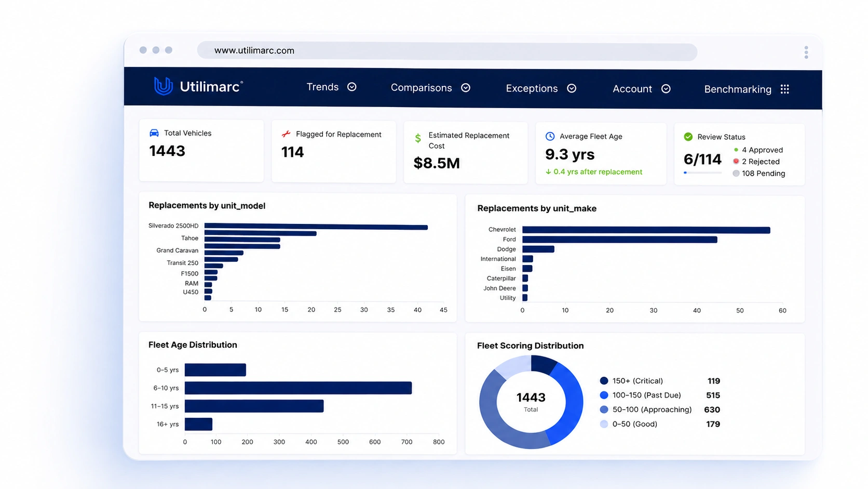This screenshot has height=489, width=868.
Task: Open the Trends menu
Action: [x=322, y=87]
